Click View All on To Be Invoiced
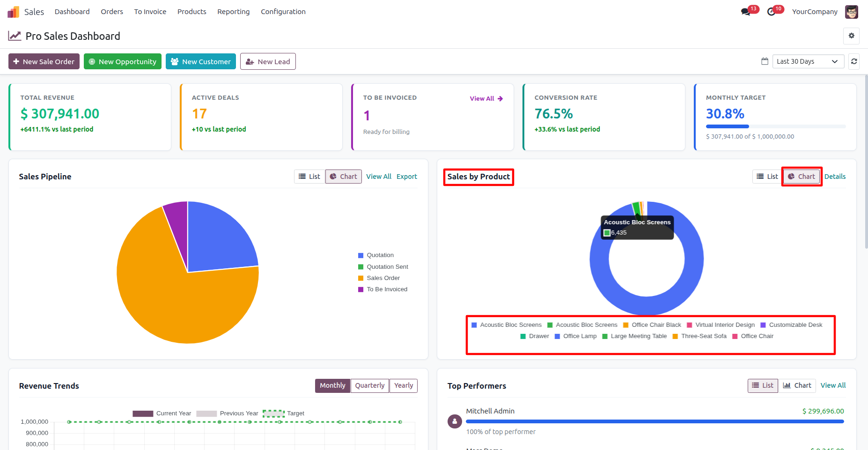868x450 pixels. tap(486, 98)
